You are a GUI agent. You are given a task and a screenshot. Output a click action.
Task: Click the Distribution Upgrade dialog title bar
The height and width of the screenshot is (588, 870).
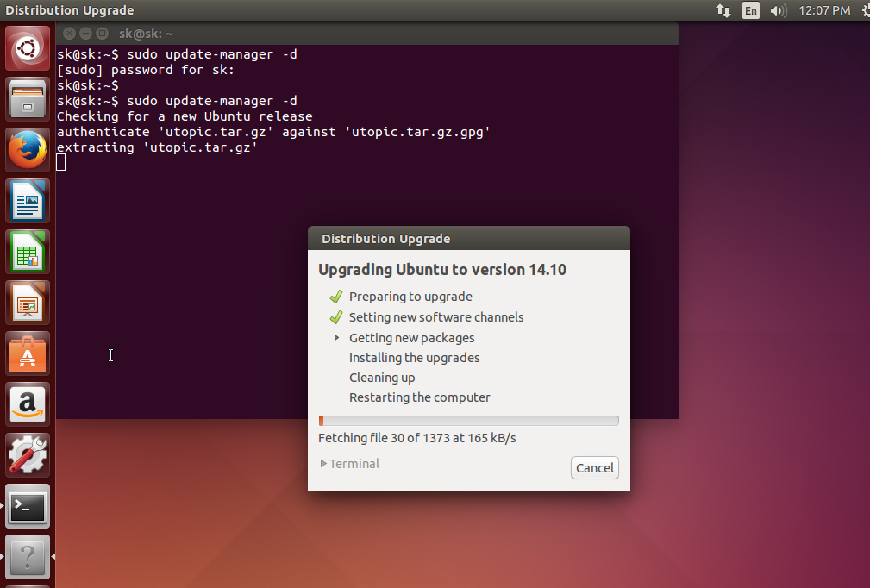pos(469,239)
